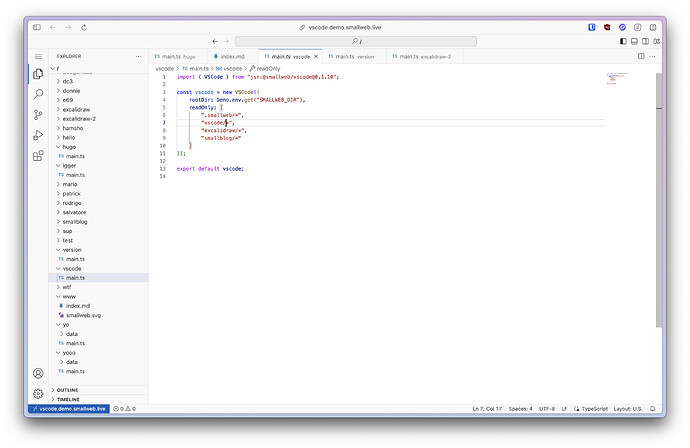Image resolution: width=690 pixels, height=448 pixels.
Task: Collapse the hugo folder
Action: (x=99, y=147)
